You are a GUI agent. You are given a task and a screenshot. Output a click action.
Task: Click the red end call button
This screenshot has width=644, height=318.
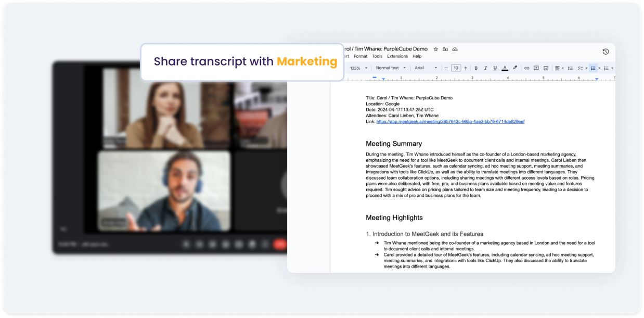click(280, 244)
